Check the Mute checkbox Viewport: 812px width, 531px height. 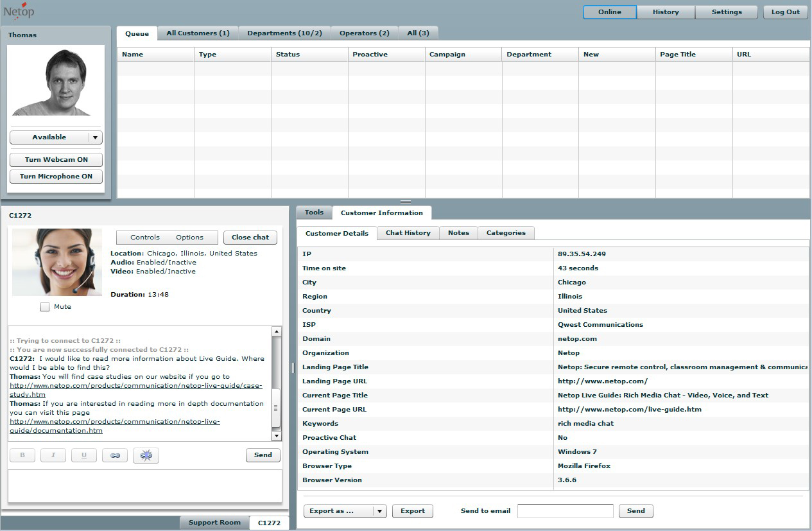45,307
